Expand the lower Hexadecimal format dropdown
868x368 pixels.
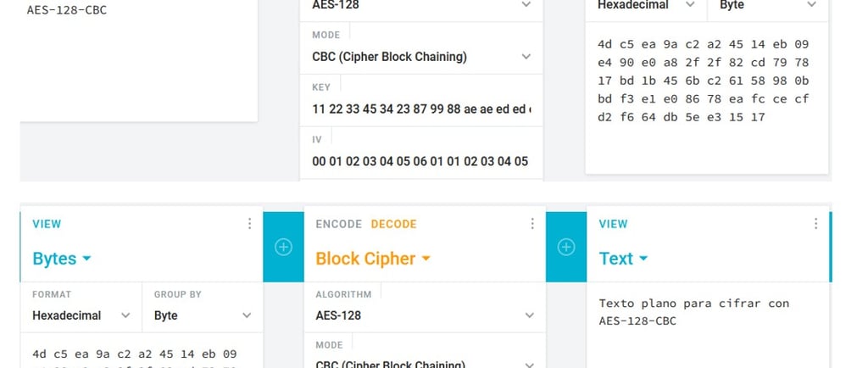(81, 315)
